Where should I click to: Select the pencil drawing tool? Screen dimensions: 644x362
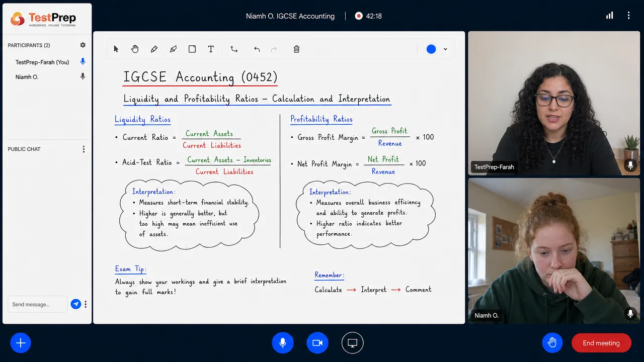click(x=154, y=49)
